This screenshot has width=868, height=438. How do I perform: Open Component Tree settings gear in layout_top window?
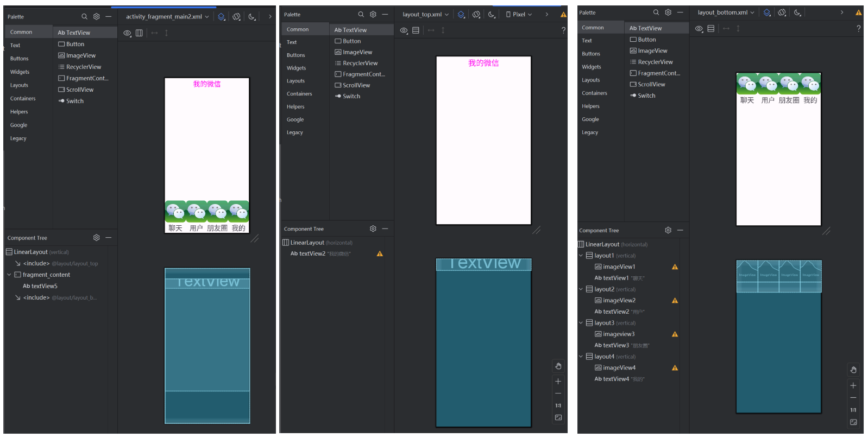[373, 229]
